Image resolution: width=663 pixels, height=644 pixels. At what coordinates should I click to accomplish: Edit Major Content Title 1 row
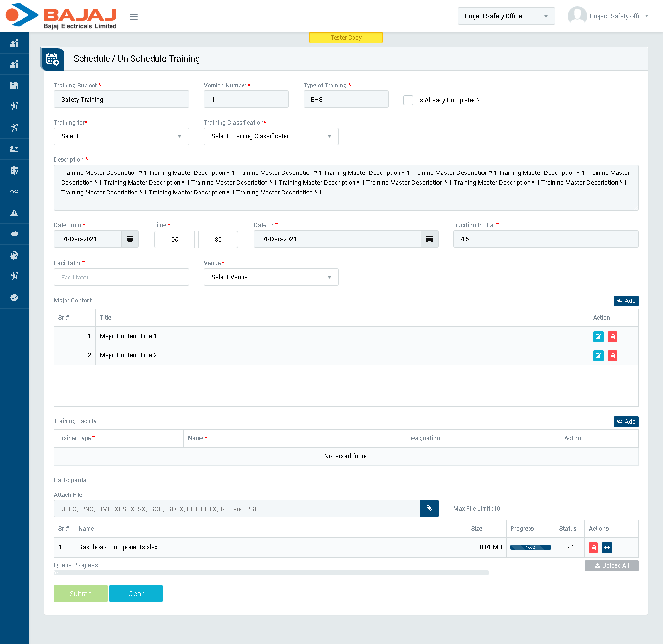598,337
